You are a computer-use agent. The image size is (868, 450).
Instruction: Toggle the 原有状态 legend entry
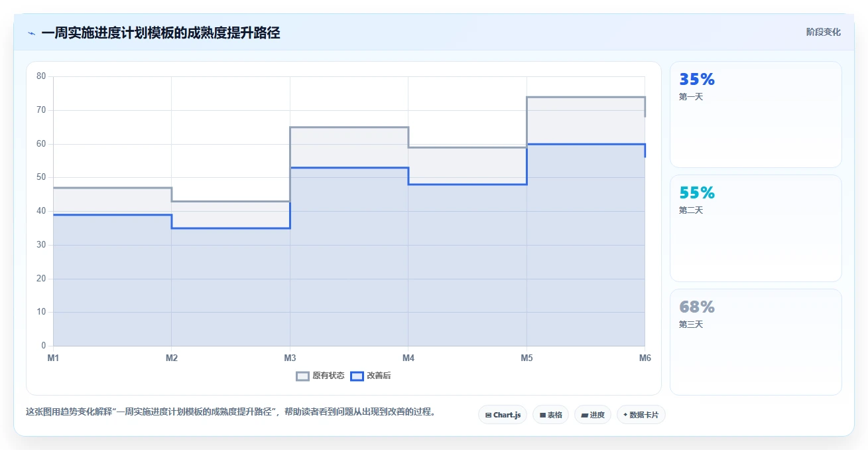[x=320, y=376]
